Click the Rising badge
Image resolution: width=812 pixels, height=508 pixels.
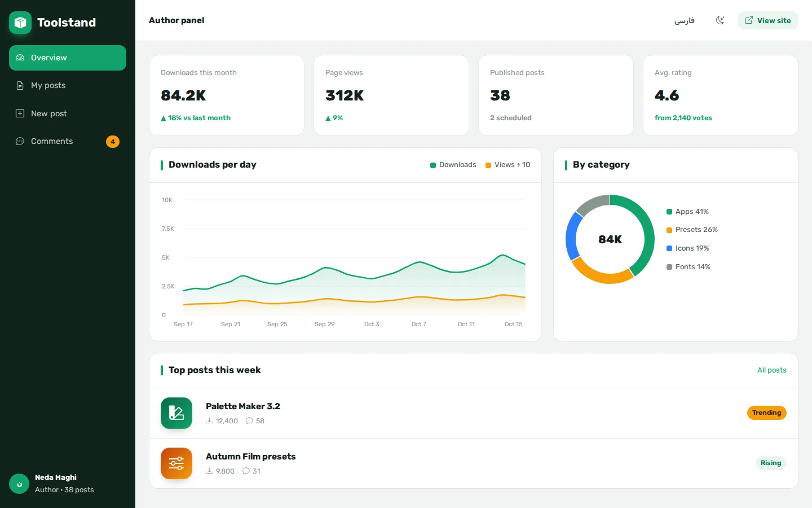771,463
